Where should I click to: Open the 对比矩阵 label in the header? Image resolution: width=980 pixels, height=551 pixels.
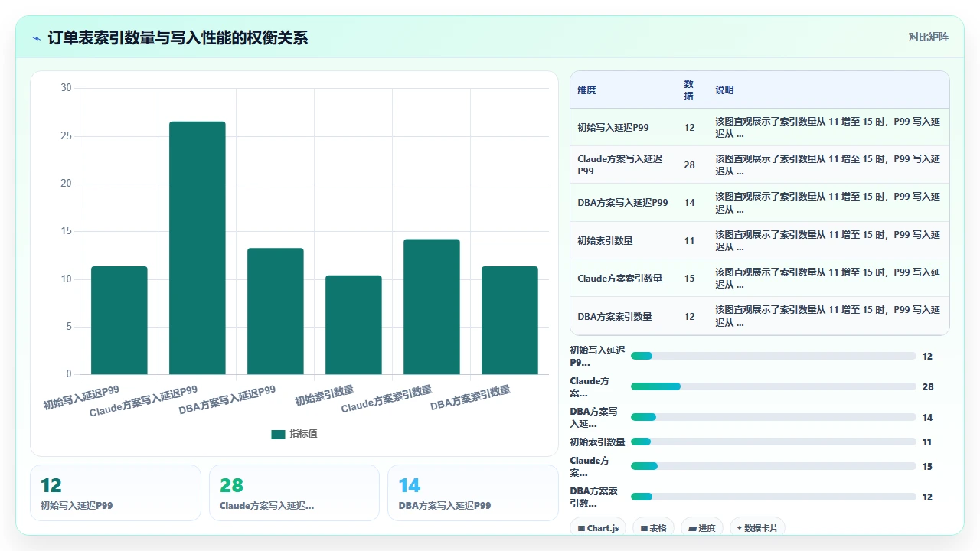tap(928, 37)
